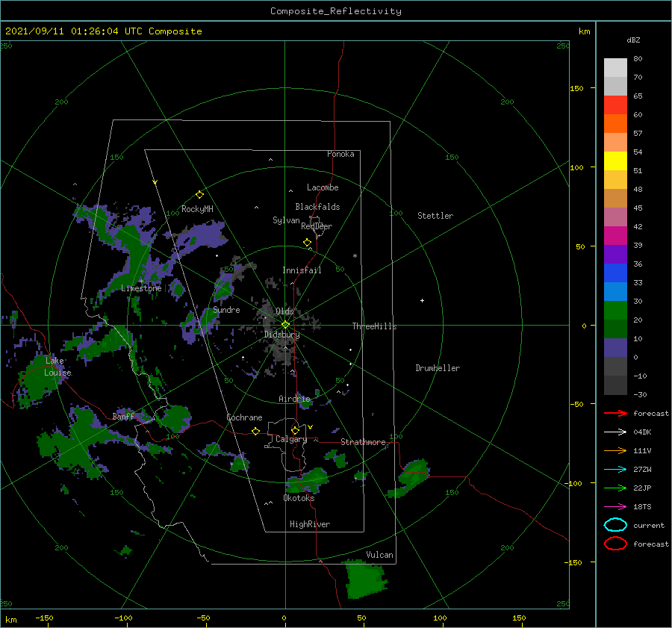
Task: Click the red 60-65 dBZ color swatch
Action: pyautogui.click(x=615, y=105)
